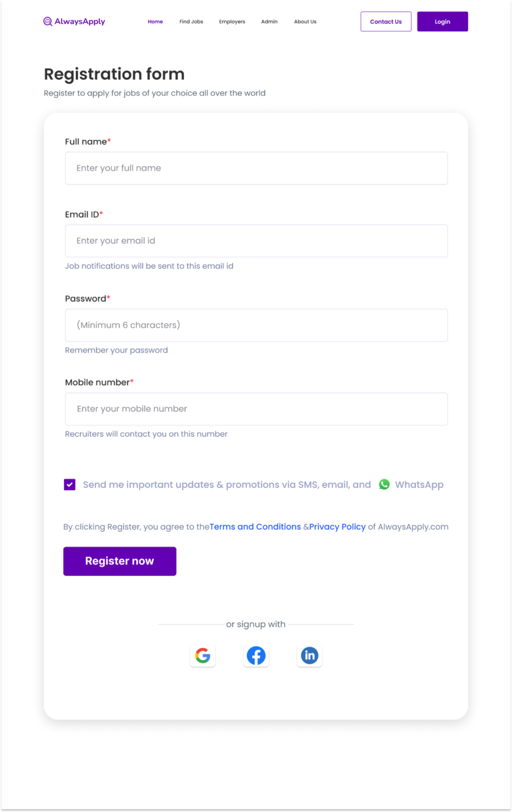
Task: Sign up with Facebook icon
Action: [x=256, y=655]
